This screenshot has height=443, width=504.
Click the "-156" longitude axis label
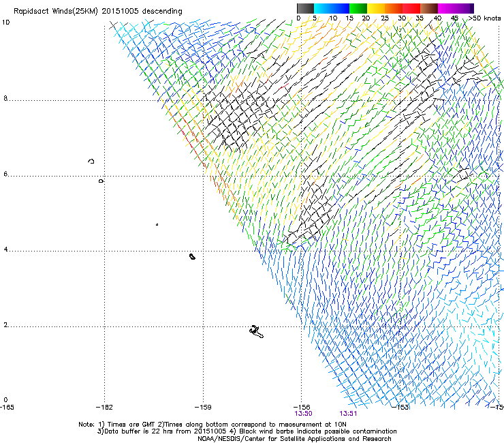coord(302,408)
